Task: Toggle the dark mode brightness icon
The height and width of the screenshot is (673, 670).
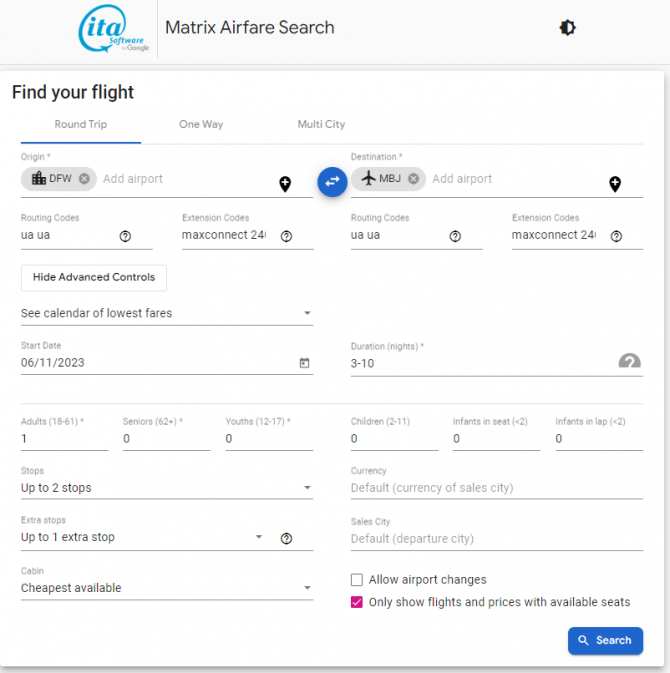Action: (x=567, y=28)
